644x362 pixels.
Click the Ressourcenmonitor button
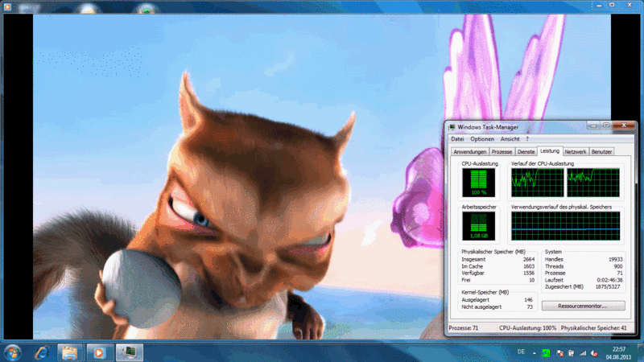[x=583, y=306]
